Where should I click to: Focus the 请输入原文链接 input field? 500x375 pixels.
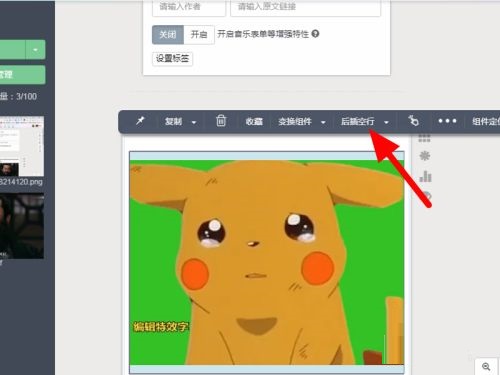coord(305,7)
